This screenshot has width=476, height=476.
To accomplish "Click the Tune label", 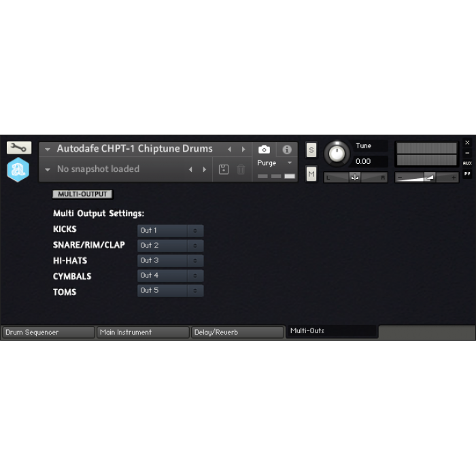I will tap(363, 146).
